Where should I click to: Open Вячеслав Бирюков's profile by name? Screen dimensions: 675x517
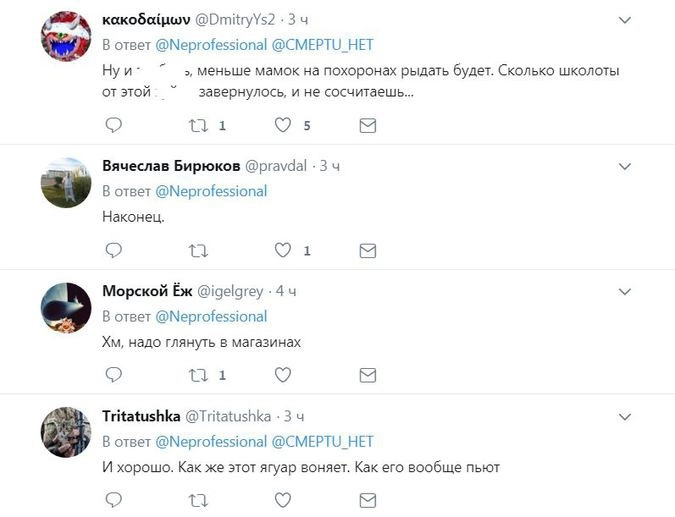pyautogui.click(x=170, y=166)
